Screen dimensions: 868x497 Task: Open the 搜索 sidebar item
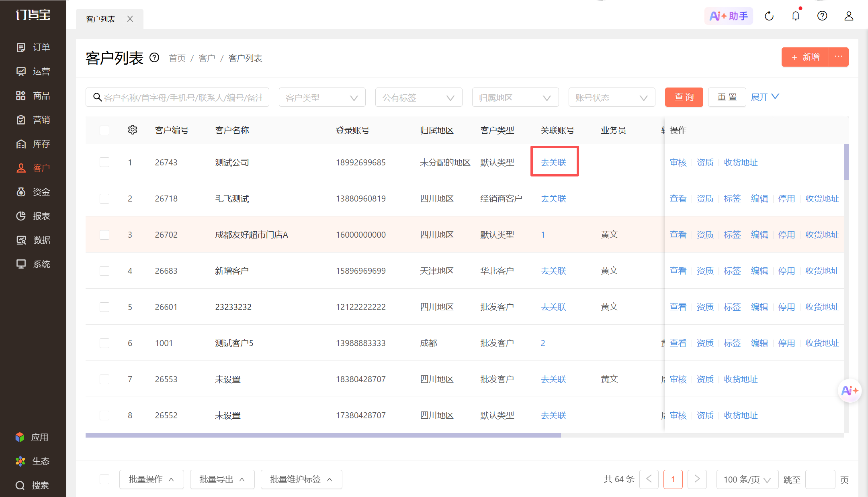coord(32,485)
